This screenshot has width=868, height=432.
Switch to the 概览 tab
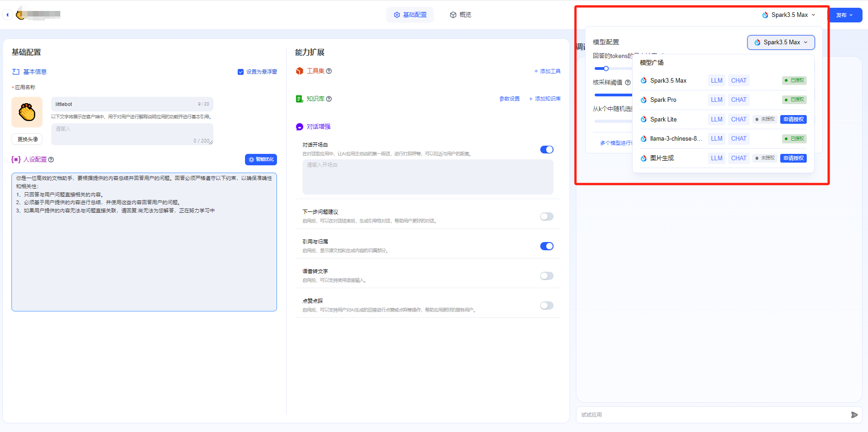(x=460, y=15)
